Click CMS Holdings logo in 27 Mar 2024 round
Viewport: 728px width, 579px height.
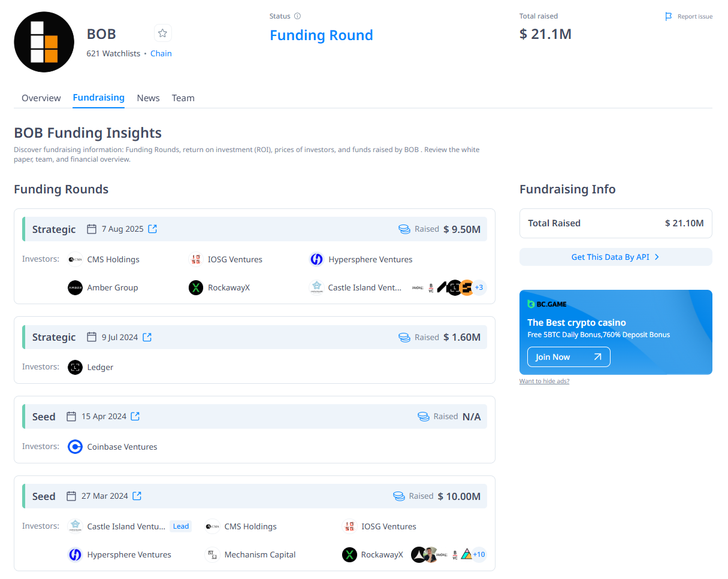pyautogui.click(x=212, y=526)
